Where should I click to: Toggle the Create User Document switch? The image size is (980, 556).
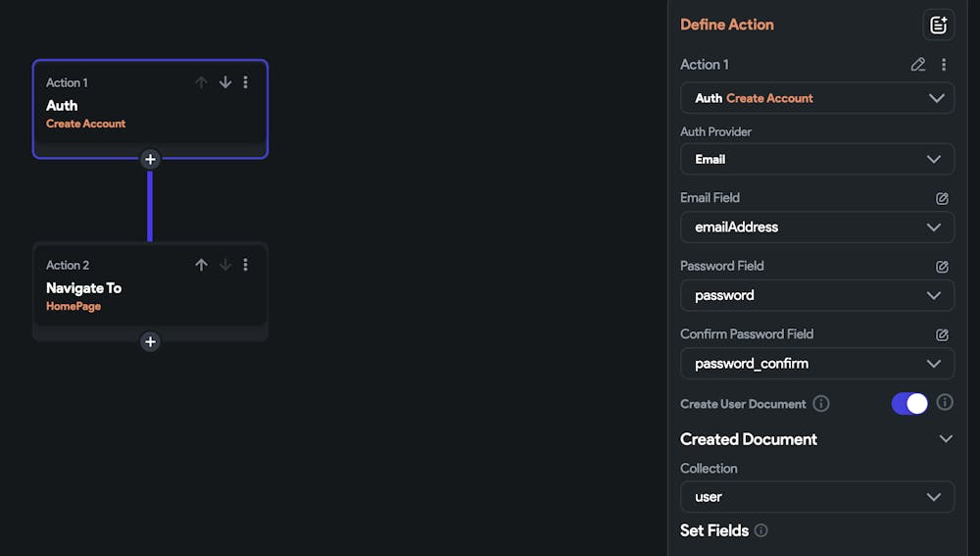point(909,403)
